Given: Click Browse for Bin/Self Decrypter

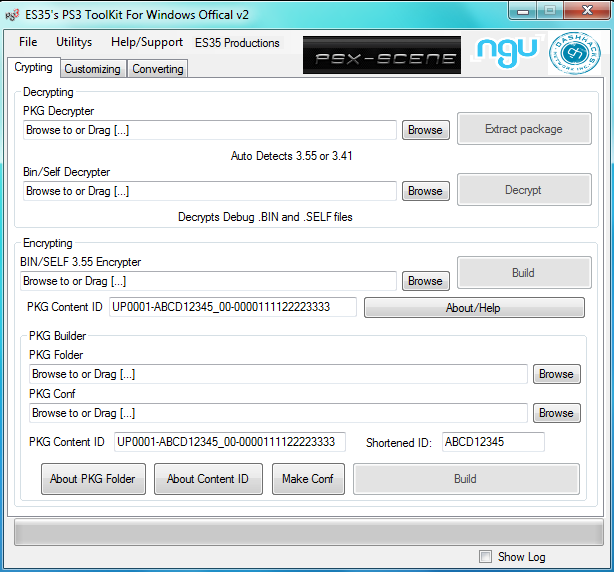Looking at the screenshot, I should pos(425,191).
